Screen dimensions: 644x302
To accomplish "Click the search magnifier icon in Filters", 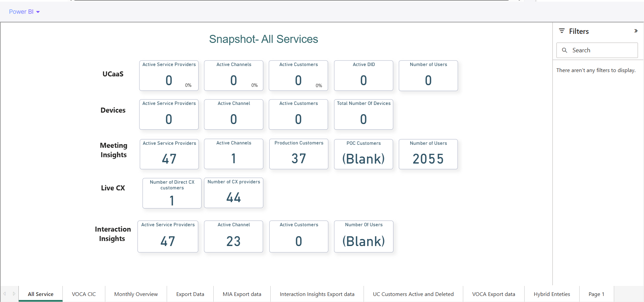I will [565, 50].
